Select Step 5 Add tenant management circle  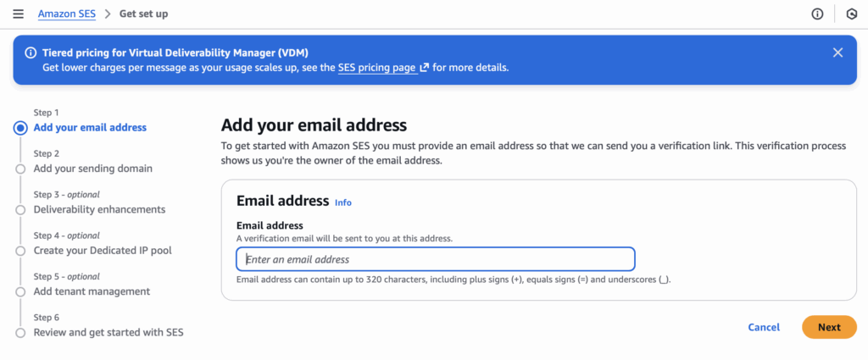click(20, 291)
